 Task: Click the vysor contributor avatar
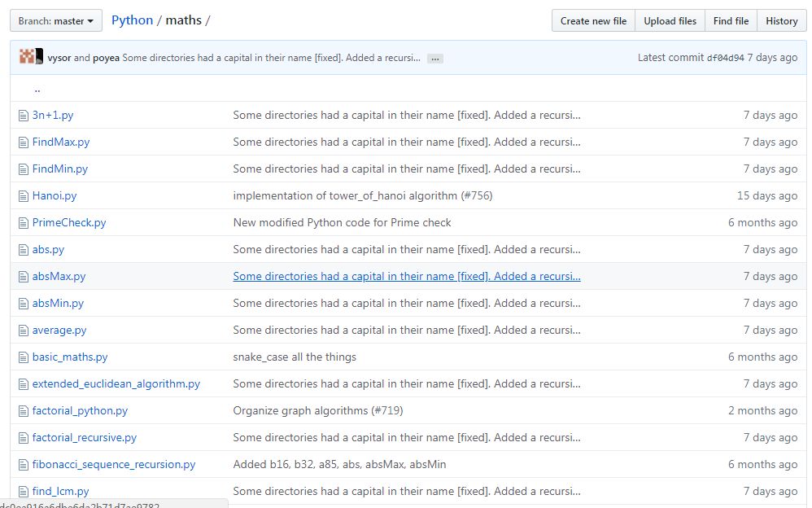(x=27, y=58)
